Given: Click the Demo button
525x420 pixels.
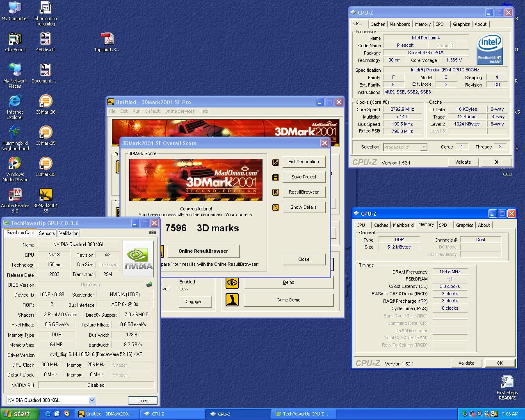Looking at the screenshot, I should click(288, 282).
